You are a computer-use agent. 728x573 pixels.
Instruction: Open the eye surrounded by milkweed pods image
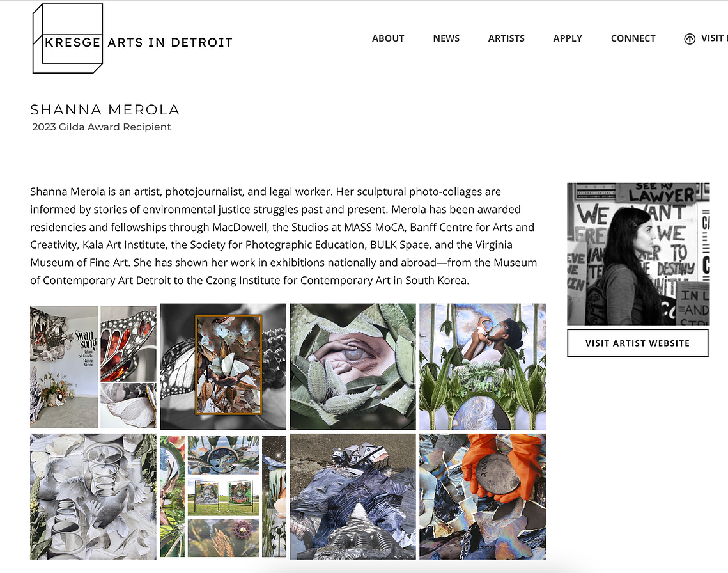353,366
